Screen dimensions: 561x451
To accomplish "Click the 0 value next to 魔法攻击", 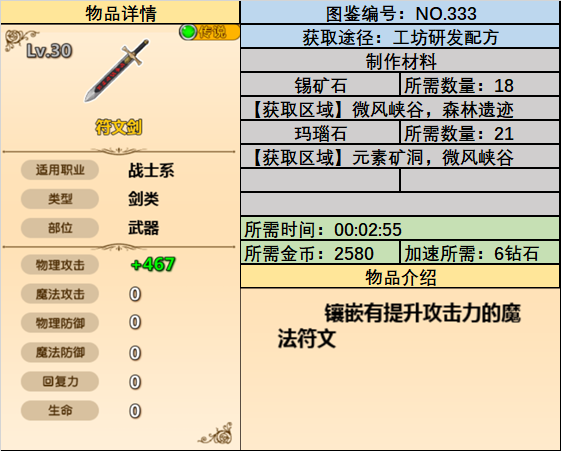I will coord(135,294).
